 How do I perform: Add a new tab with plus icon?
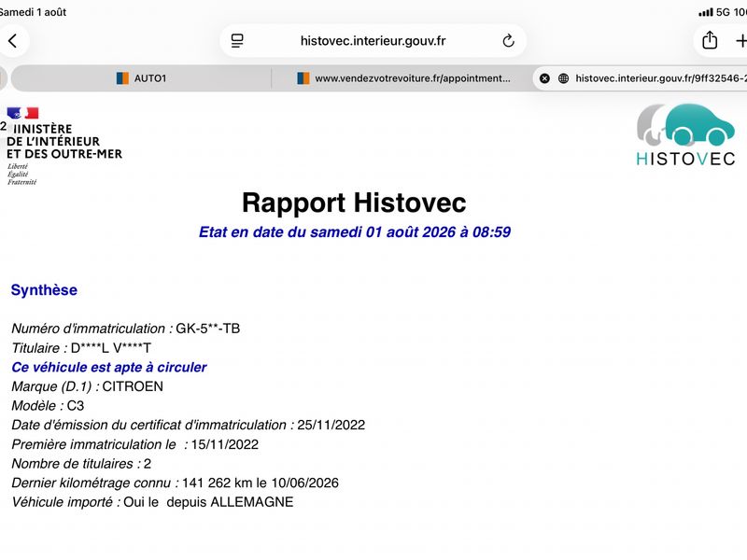tap(741, 41)
